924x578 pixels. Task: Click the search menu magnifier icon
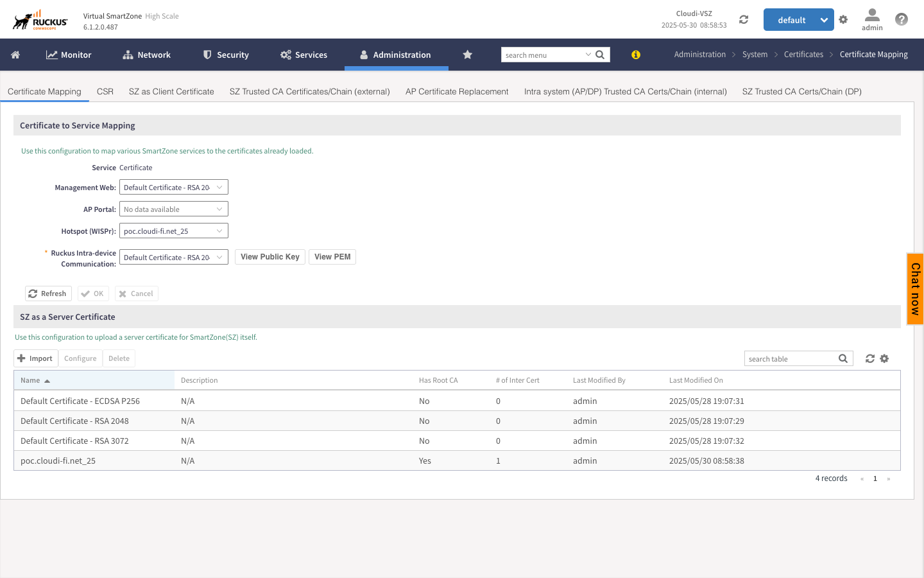coord(599,55)
